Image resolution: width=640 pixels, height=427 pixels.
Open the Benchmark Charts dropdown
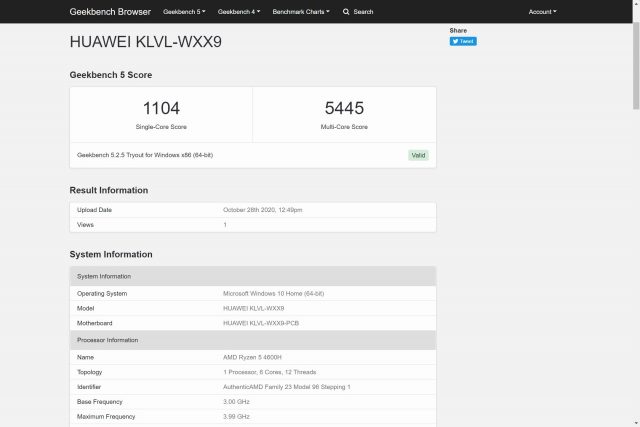pyautogui.click(x=301, y=12)
